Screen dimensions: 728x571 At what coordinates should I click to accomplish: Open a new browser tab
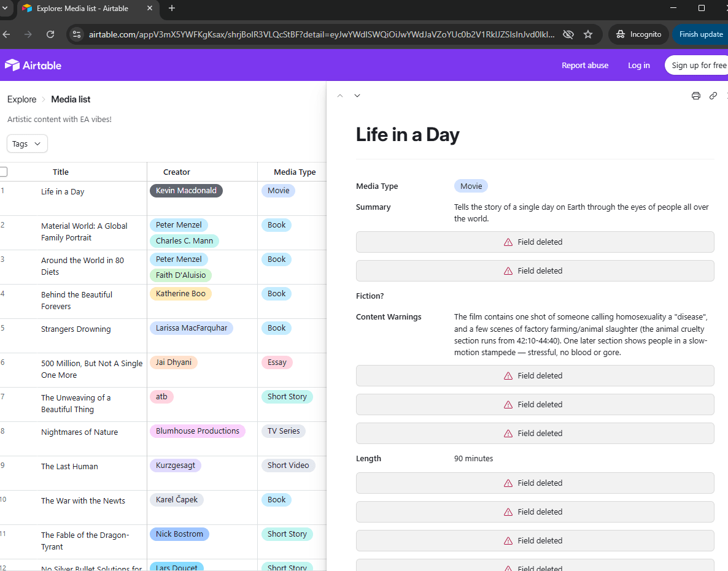[x=172, y=8]
